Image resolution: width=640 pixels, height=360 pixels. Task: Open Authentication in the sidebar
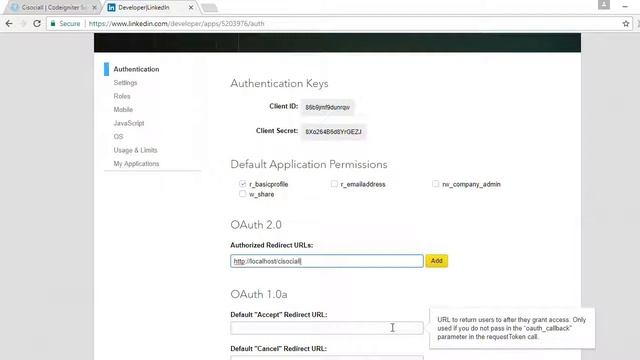tap(136, 69)
